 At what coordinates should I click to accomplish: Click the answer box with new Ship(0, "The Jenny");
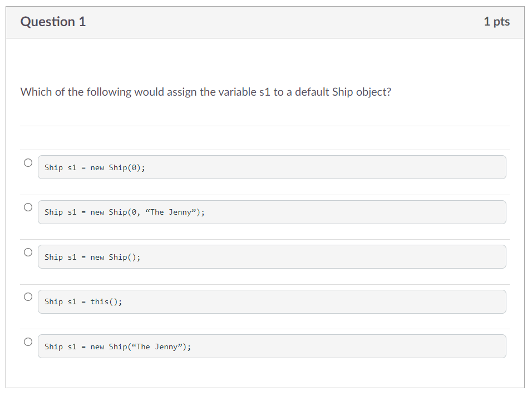click(x=272, y=212)
